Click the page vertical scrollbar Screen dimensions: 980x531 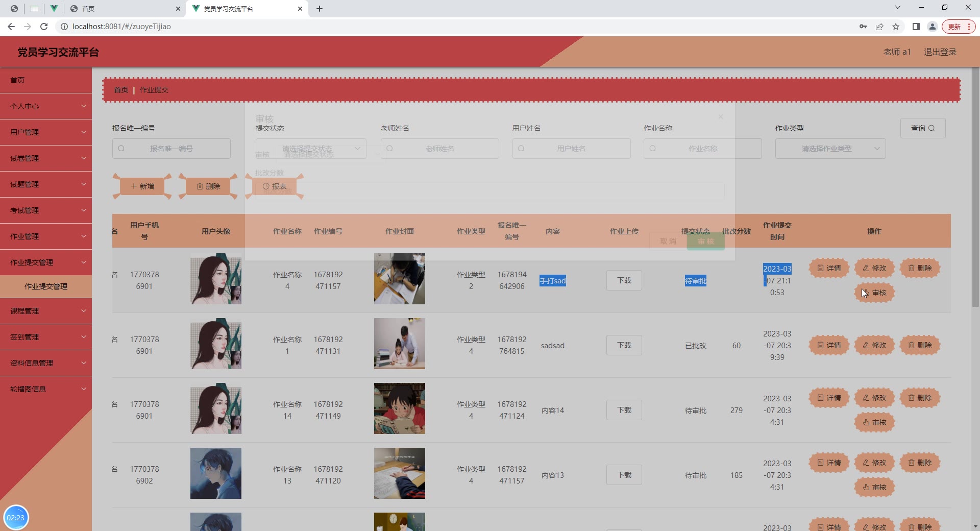pyautogui.click(x=975, y=186)
